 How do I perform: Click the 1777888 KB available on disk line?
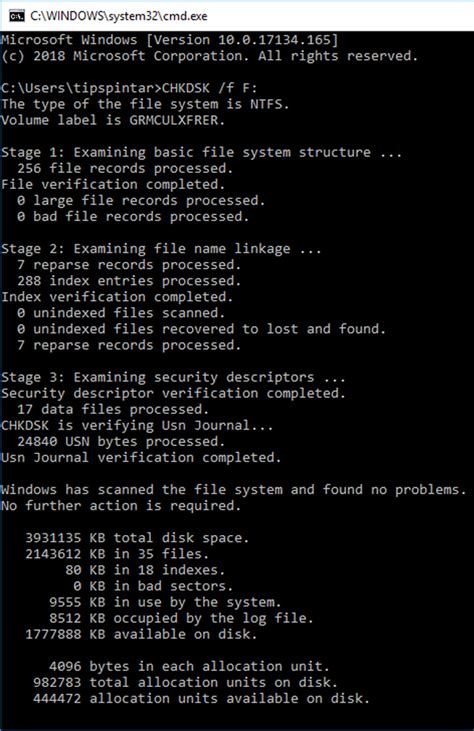[x=141, y=634]
